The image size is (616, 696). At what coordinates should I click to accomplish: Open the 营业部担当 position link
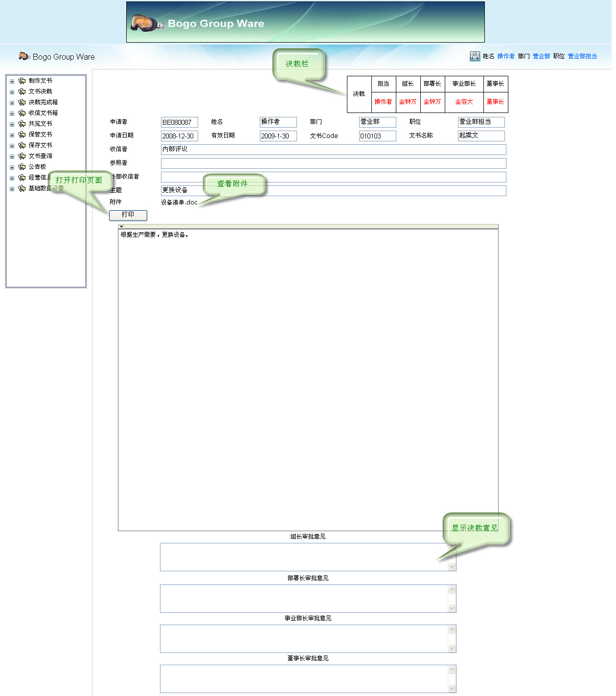[x=582, y=56]
